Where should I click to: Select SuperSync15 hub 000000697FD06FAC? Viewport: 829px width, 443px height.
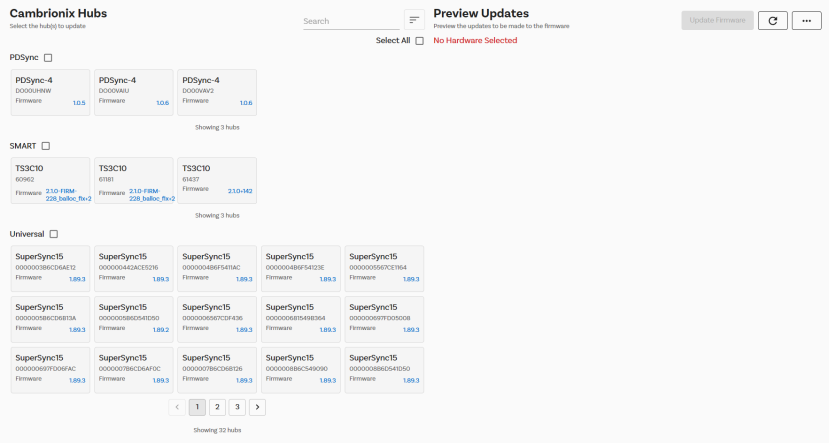coord(50,370)
